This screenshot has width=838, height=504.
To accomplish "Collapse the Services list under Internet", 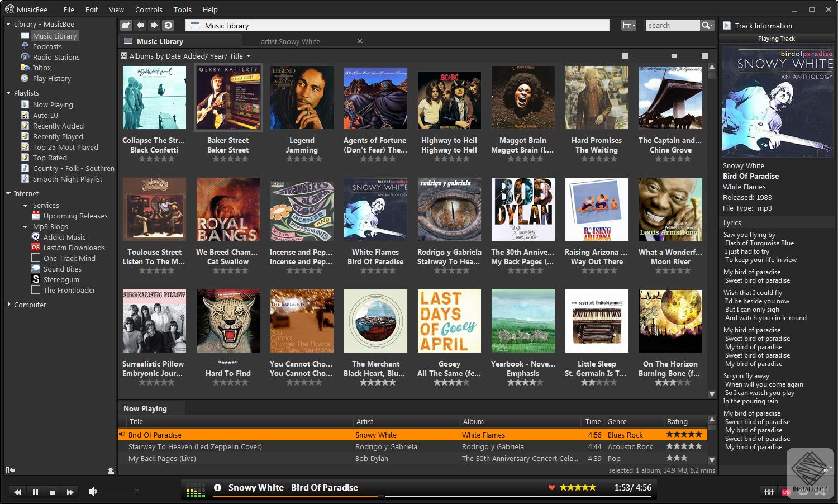I will pos(25,205).
